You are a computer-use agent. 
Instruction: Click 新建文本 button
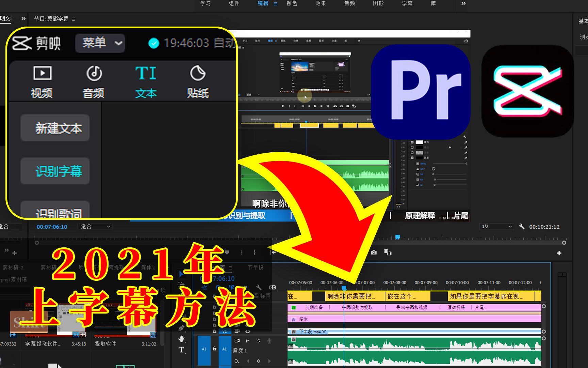[55, 128]
